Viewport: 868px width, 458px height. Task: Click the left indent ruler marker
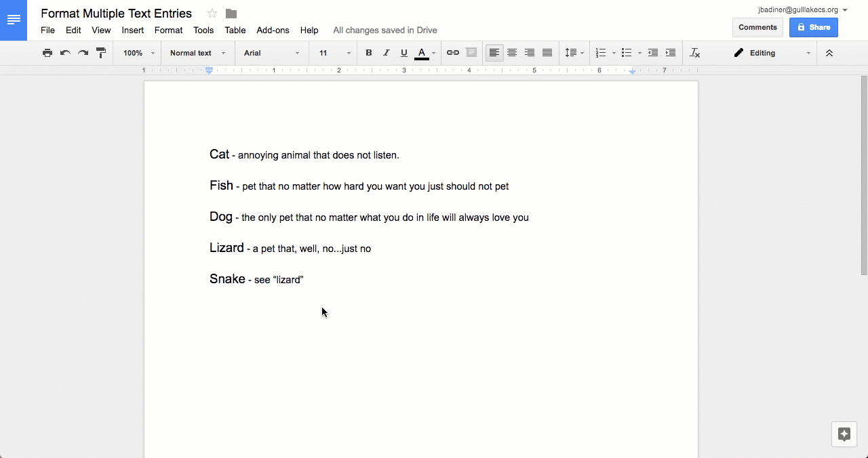(210, 70)
